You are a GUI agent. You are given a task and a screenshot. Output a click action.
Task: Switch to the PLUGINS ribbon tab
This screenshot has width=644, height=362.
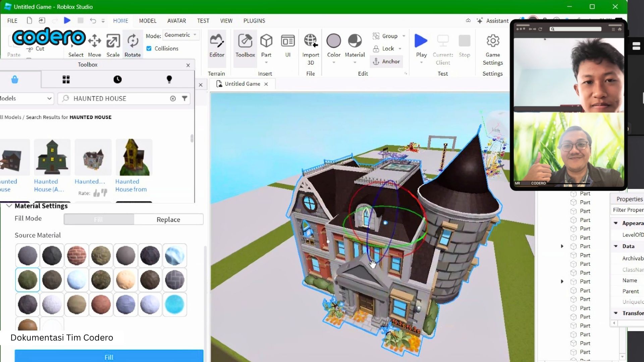(x=254, y=21)
